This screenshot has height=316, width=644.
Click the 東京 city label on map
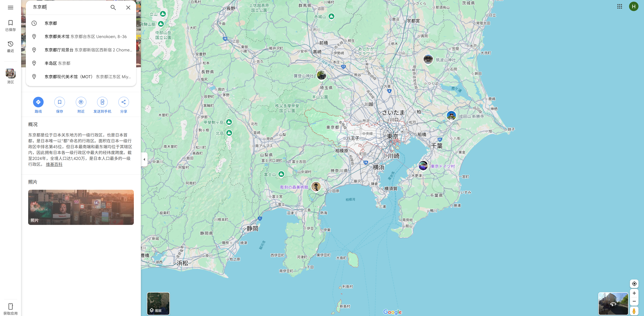tap(392, 136)
